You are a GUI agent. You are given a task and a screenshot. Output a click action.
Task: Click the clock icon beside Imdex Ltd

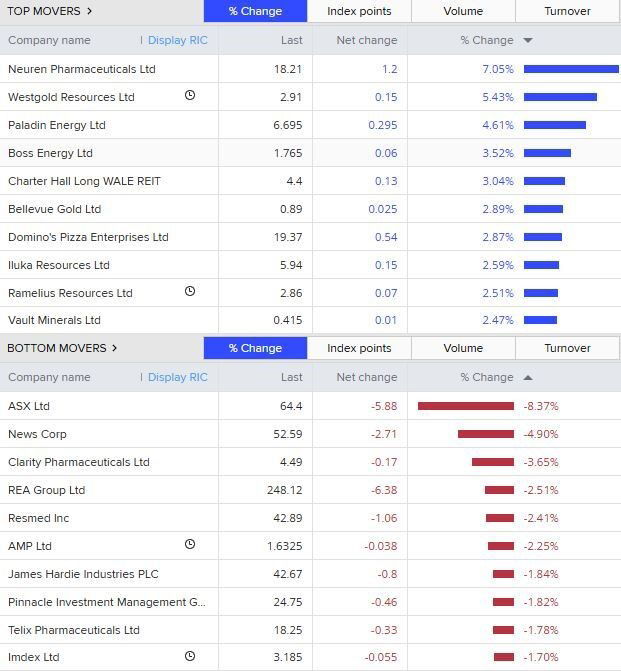click(190, 657)
